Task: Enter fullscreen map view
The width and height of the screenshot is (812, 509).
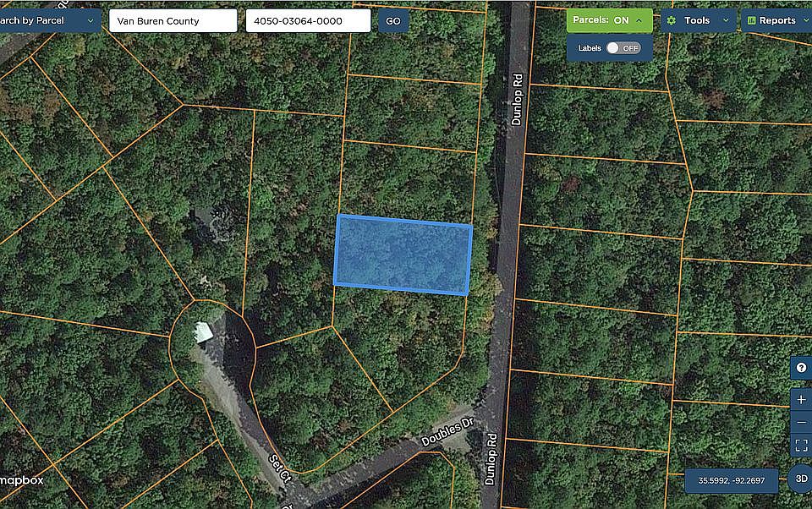Action: (x=801, y=446)
